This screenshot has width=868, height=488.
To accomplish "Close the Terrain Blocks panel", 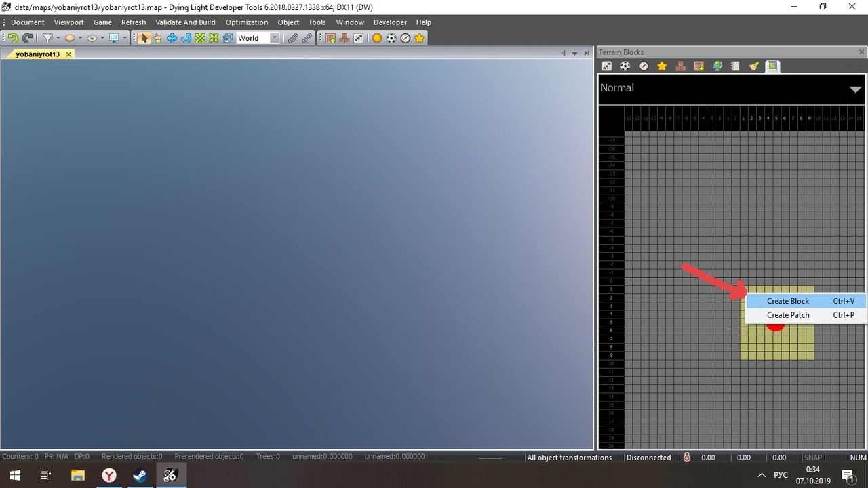I will tap(862, 52).
